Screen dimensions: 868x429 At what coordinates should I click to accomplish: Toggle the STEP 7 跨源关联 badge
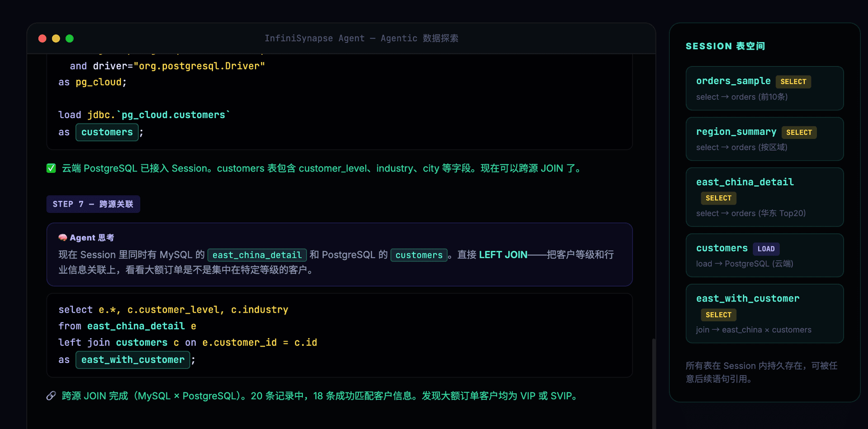pos(93,204)
